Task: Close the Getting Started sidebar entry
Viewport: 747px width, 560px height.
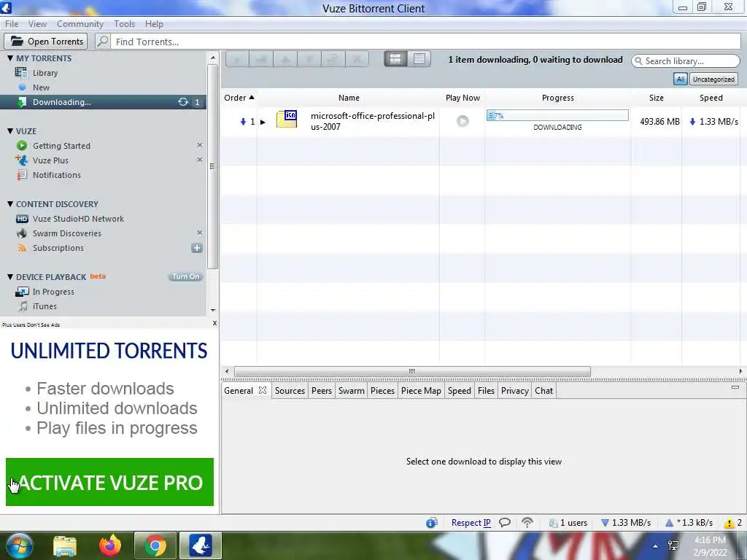Action: 200,145
